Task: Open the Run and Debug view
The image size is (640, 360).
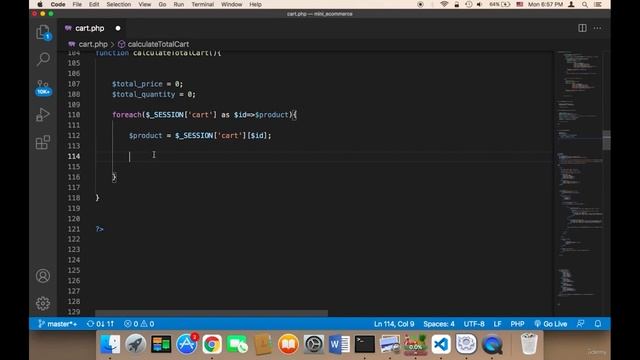Action: pyautogui.click(x=43, y=115)
